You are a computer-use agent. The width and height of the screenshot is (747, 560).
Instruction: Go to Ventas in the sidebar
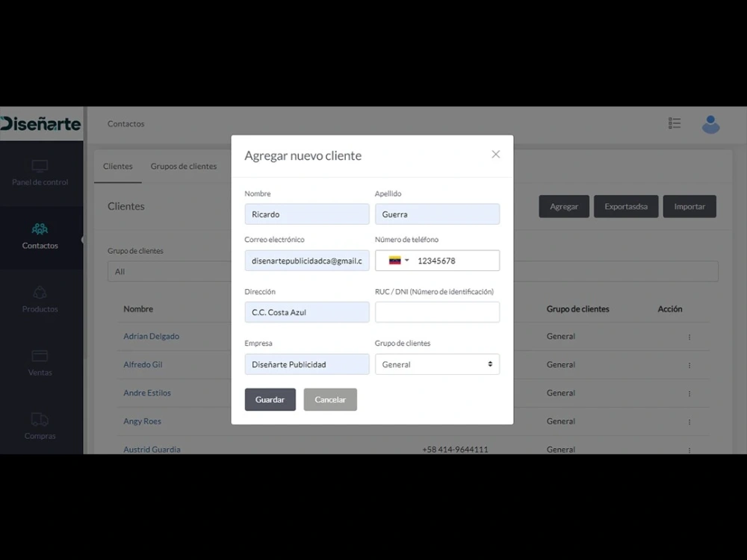(x=40, y=364)
